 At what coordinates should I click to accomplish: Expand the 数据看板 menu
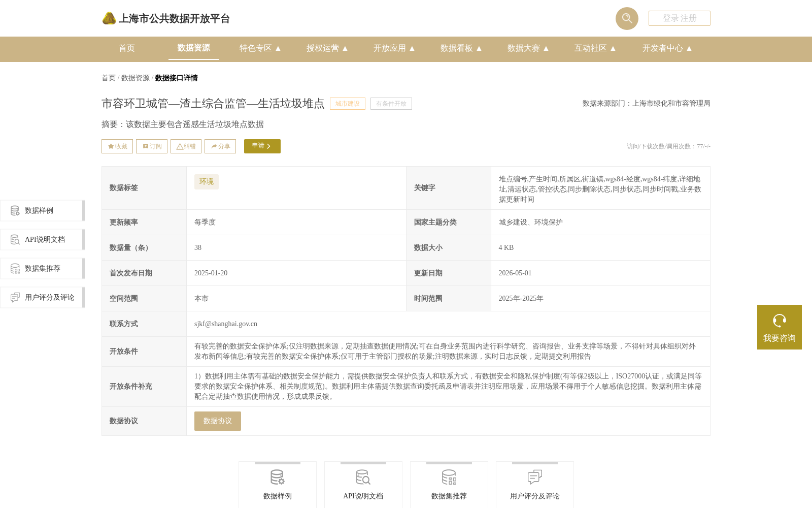tap(461, 48)
